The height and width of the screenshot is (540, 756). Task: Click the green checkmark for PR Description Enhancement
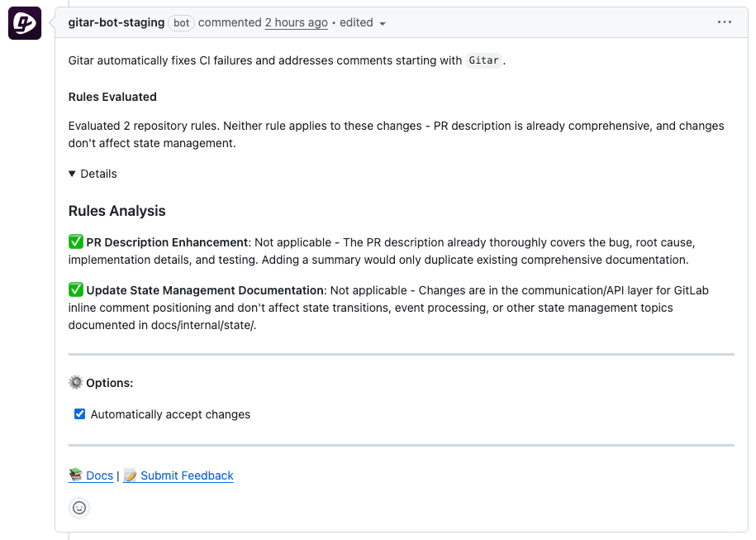pos(76,242)
